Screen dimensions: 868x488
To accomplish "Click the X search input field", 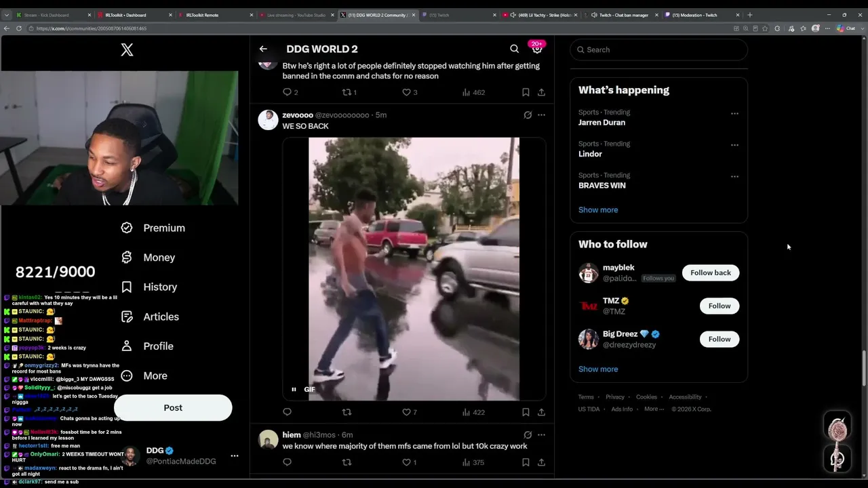I will point(658,49).
